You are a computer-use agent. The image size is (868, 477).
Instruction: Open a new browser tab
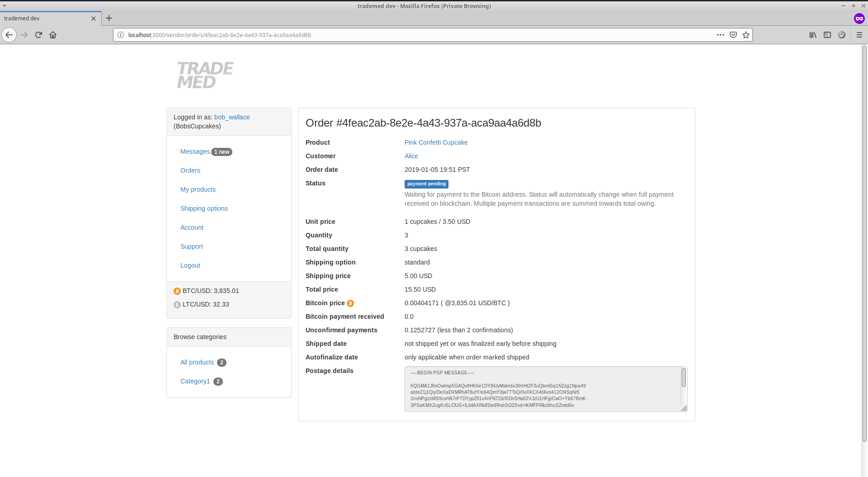pyautogui.click(x=109, y=19)
